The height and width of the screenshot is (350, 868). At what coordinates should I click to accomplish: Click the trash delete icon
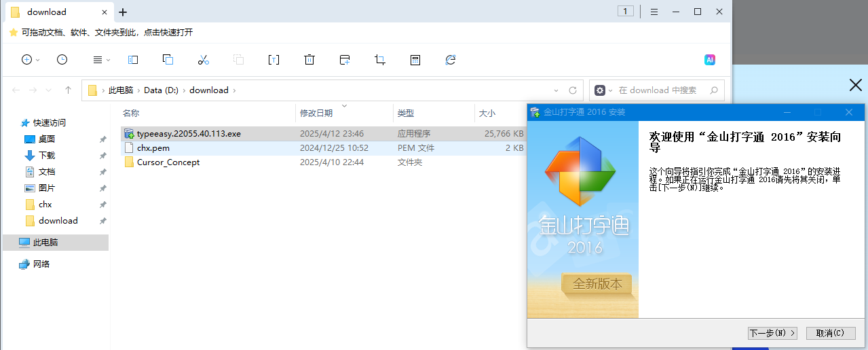coord(309,60)
